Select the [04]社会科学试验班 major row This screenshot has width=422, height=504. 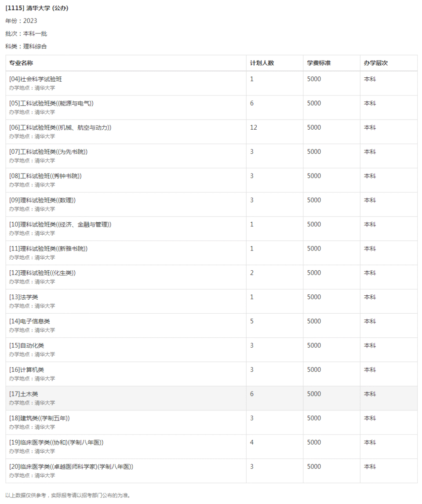[36, 79]
